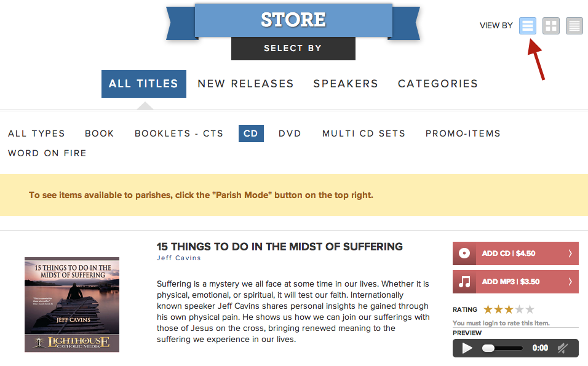Switch to the grid view
The image size is (588, 366).
(551, 26)
